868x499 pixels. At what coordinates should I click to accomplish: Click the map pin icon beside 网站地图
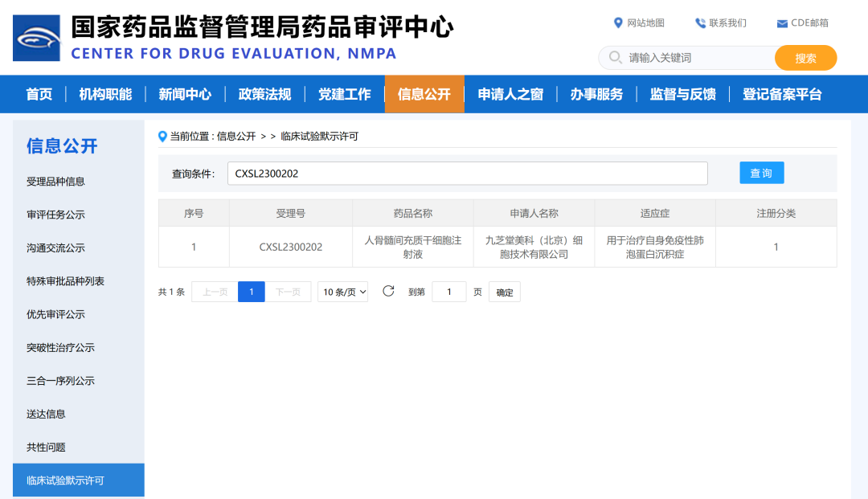617,22
